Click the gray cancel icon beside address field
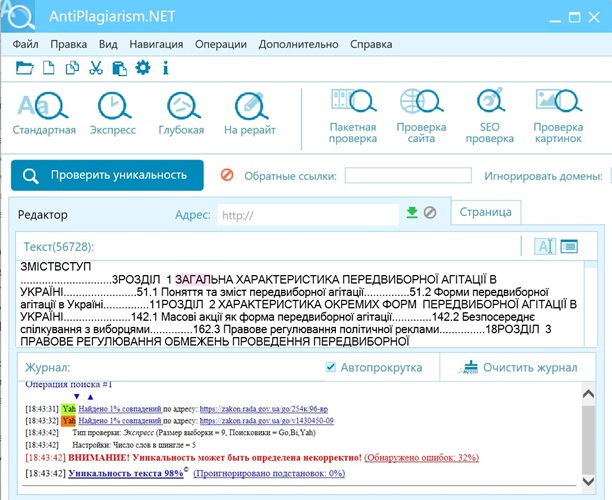612x500 pixels. 430,213
